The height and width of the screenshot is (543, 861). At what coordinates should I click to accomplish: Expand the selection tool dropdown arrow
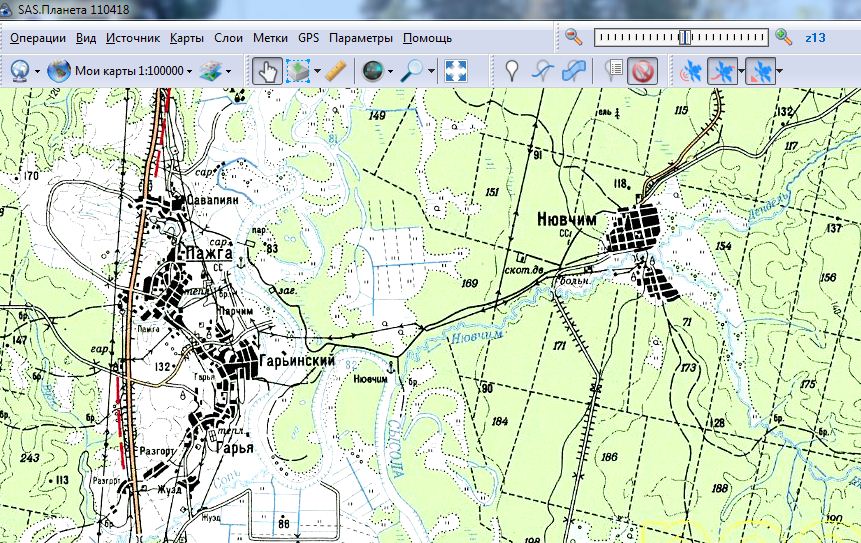tap(318, 71)
